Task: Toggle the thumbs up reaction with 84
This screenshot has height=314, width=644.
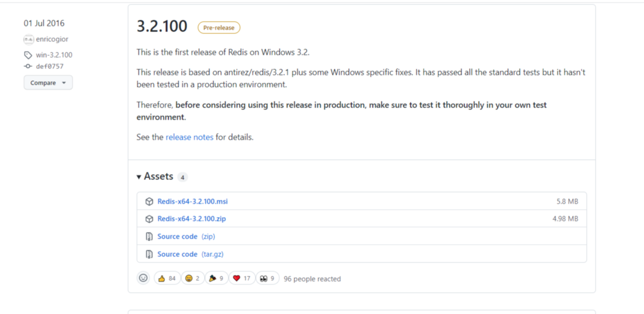Action: [x=167, y=278]
